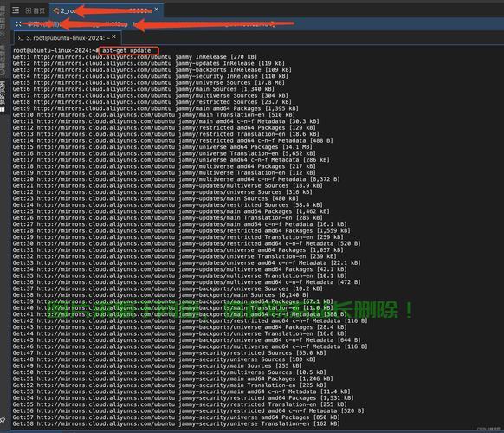Close the root@ubuntu-linux-2024 terminal tab
504x433 pixels.
click(113, 36)
